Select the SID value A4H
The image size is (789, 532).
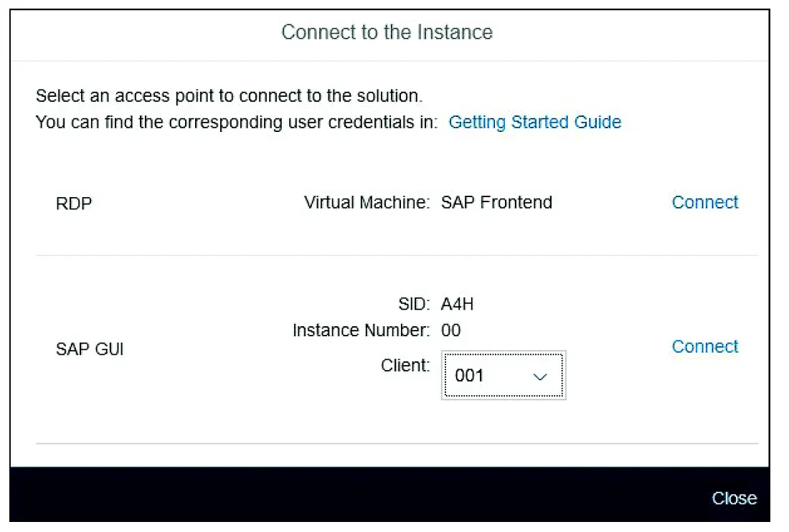pyautogui.click(x=457, y=304)
